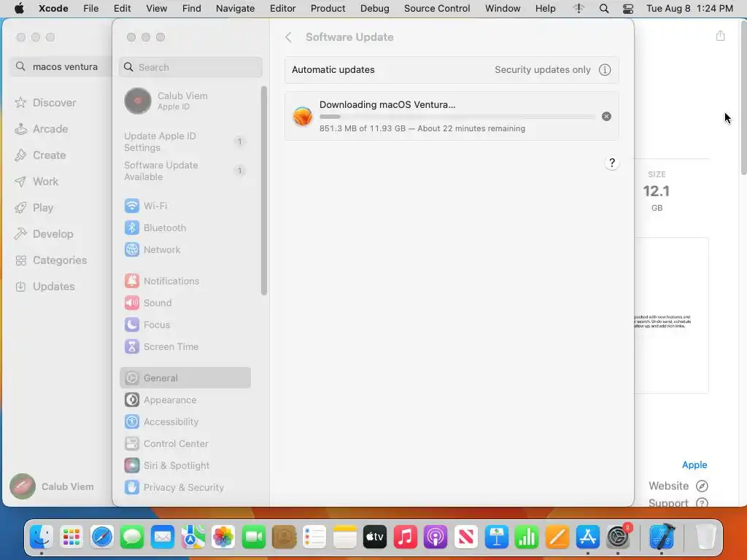Open Privacy & Security settings
747x560 pixels.
tap(185, 488)
